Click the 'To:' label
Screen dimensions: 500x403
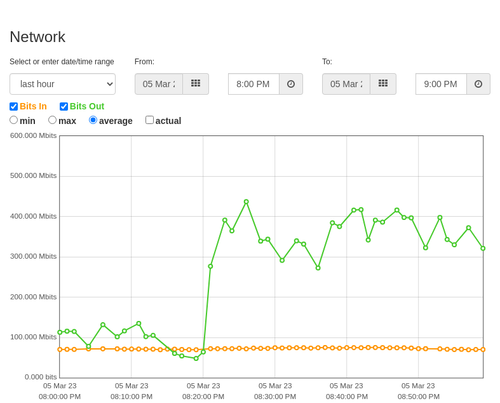327,62
